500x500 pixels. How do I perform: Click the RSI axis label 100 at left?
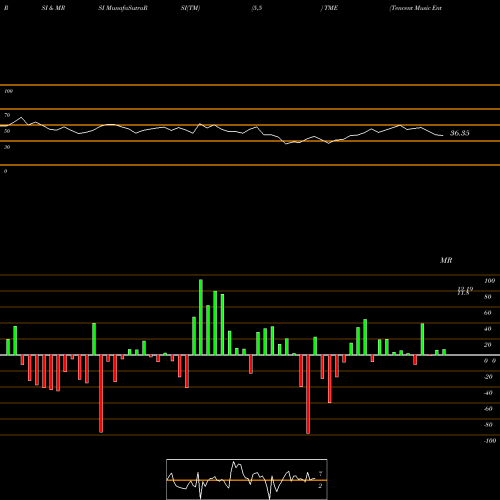[8, 91]
